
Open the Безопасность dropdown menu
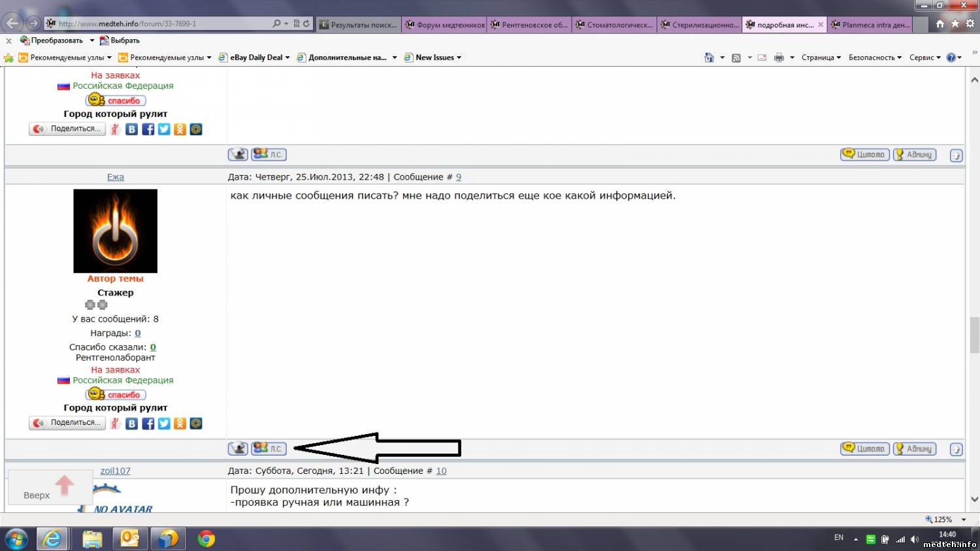pyautogui.click(x=874, y=58)
